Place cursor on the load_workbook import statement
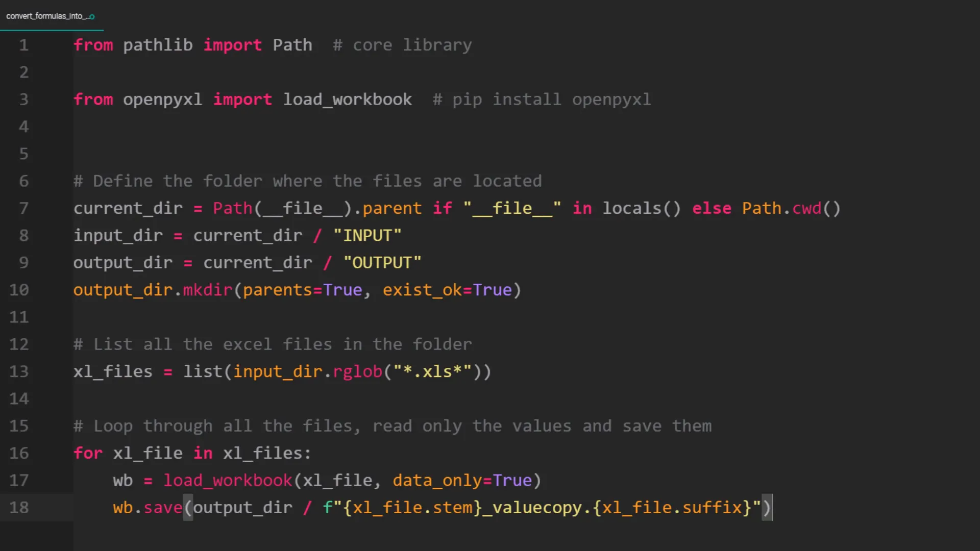 point(347,99)
